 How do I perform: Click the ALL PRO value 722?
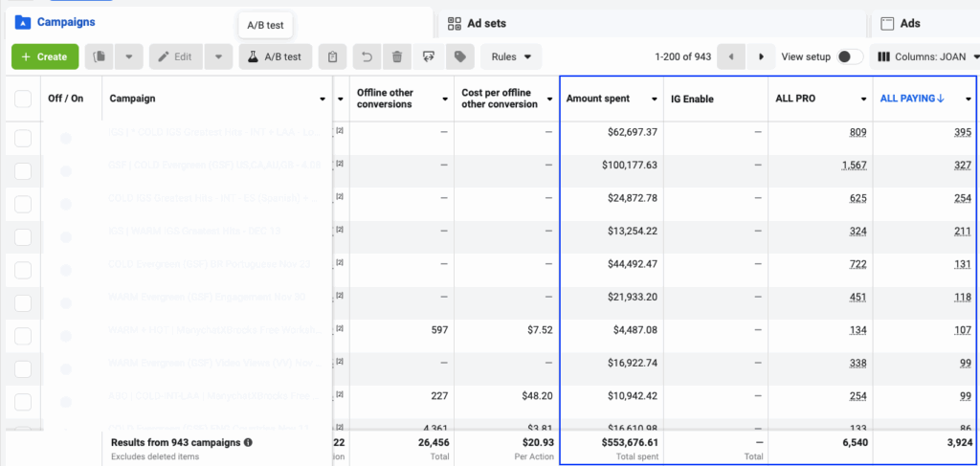[858, 264]
